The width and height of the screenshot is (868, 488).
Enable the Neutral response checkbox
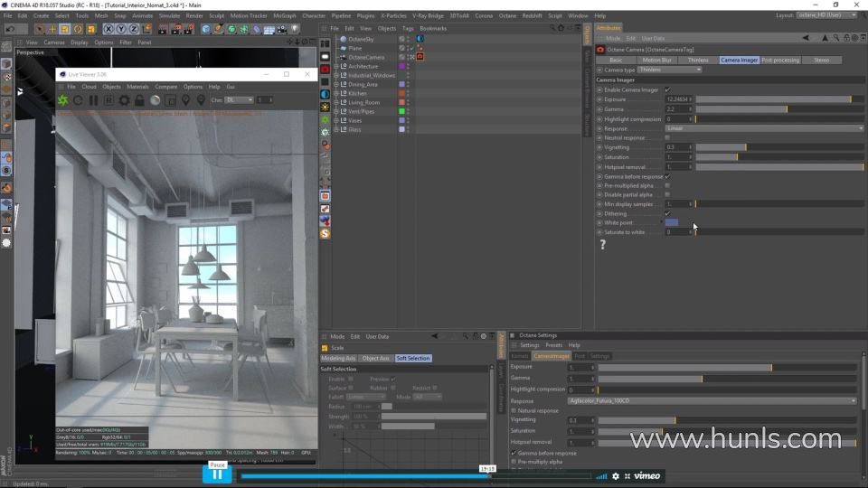[667, 138]
